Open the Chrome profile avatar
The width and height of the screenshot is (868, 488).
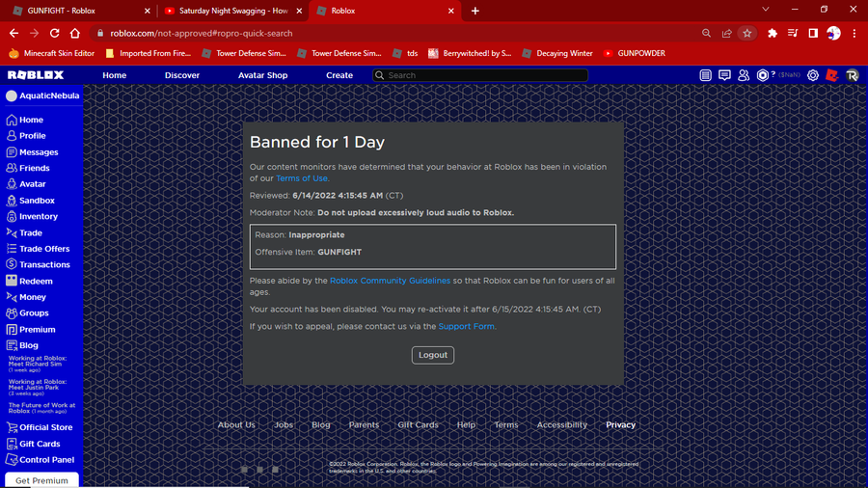(x=833, y=33)
